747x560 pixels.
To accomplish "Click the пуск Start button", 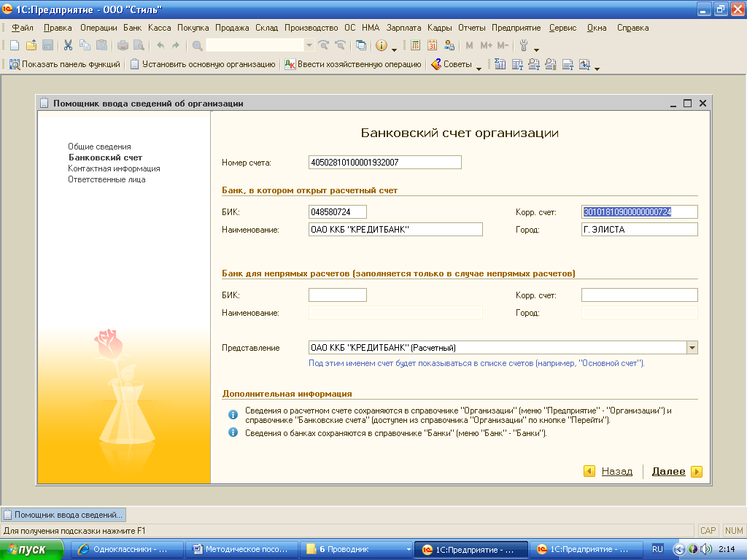I will (x=31, y=550).
